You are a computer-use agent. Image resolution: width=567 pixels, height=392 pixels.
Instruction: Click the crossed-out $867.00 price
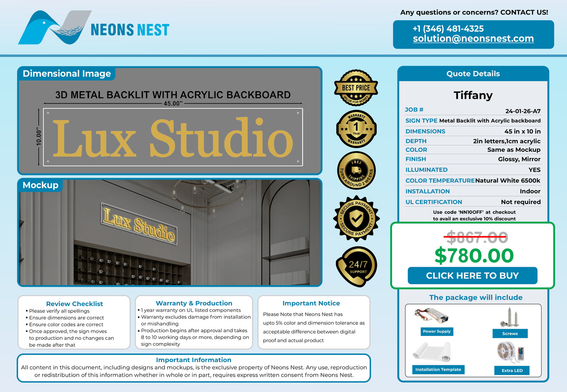click(477, 237)
